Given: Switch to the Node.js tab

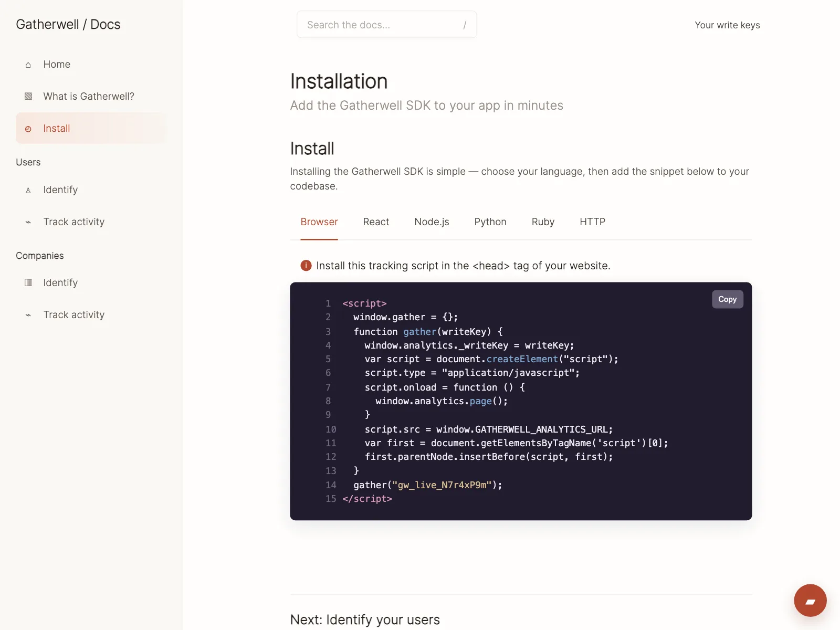Looking at the screenshot, I should [432, 222].
